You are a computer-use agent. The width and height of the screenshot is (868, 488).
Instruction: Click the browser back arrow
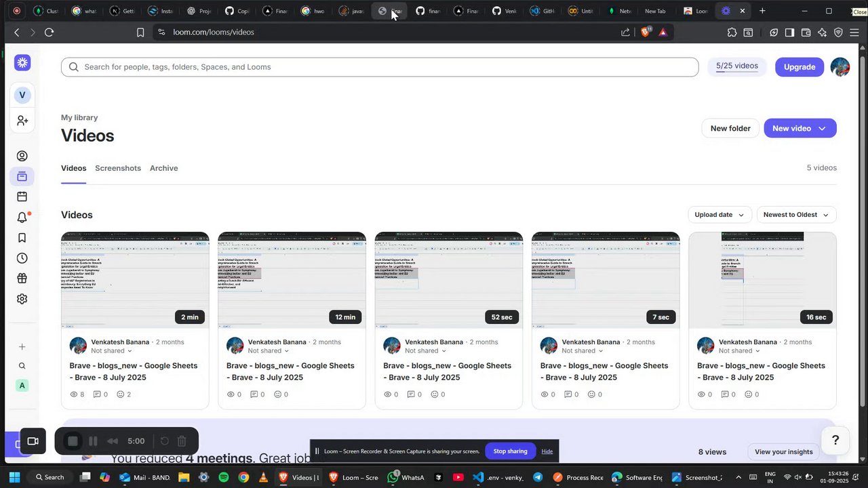click(x=17, y=32)
